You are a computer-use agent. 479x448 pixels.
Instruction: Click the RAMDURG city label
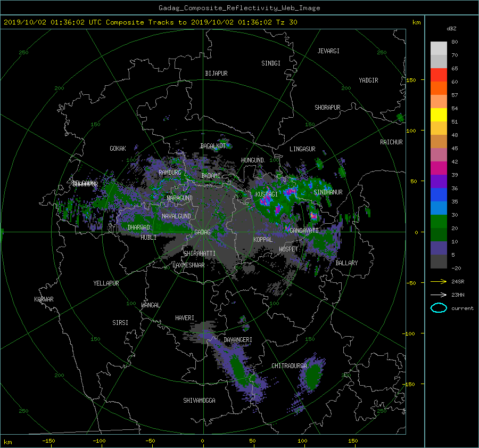(x=170, y=173)
